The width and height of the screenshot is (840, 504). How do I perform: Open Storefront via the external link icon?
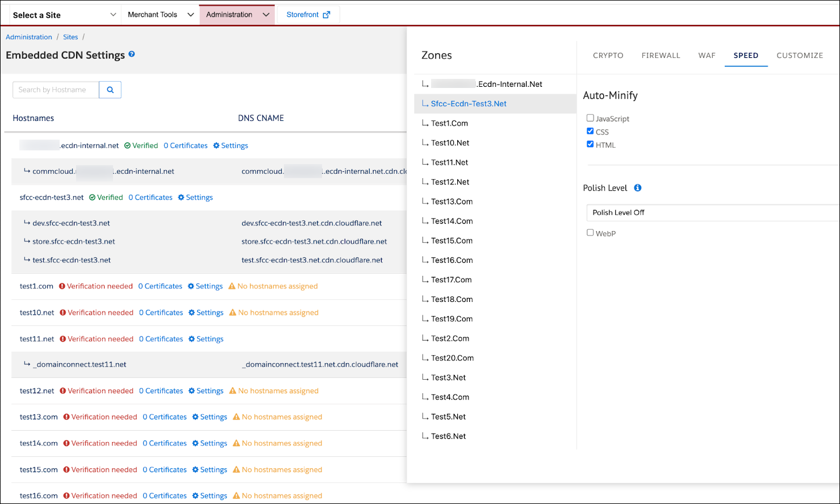[x=326, y=14]
